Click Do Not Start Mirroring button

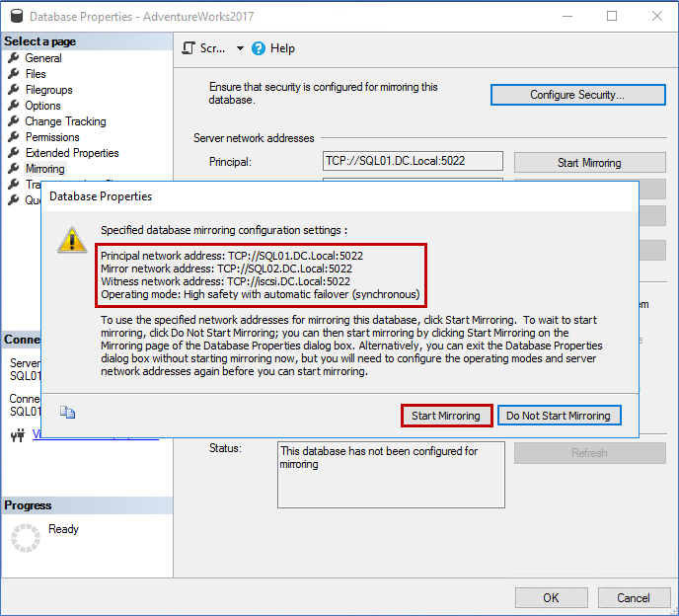559,416
